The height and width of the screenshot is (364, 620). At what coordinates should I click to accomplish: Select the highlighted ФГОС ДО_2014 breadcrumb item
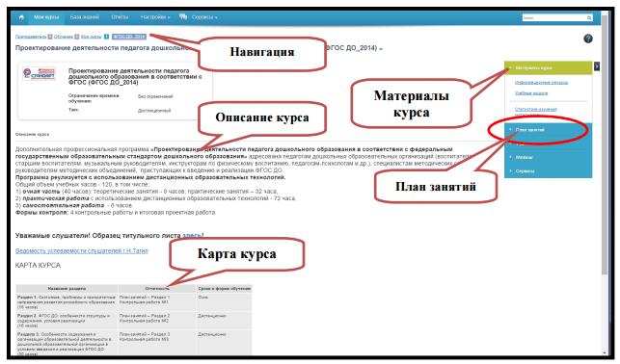tap(129, 37)
